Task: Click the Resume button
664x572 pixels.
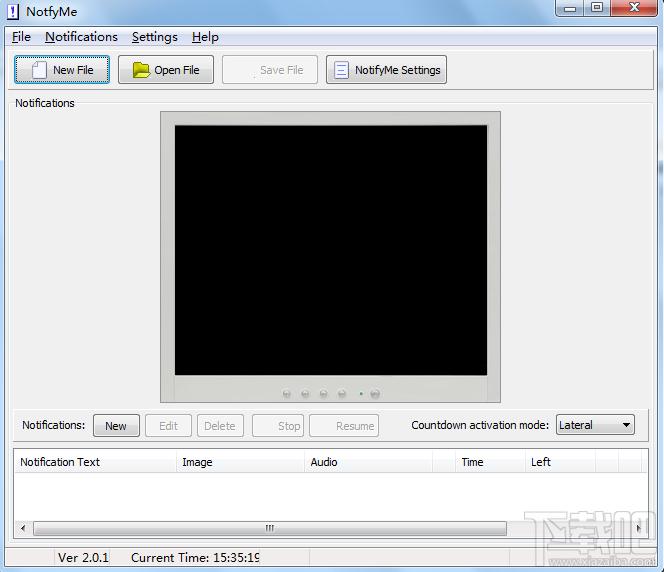Action: coord(344,426)
